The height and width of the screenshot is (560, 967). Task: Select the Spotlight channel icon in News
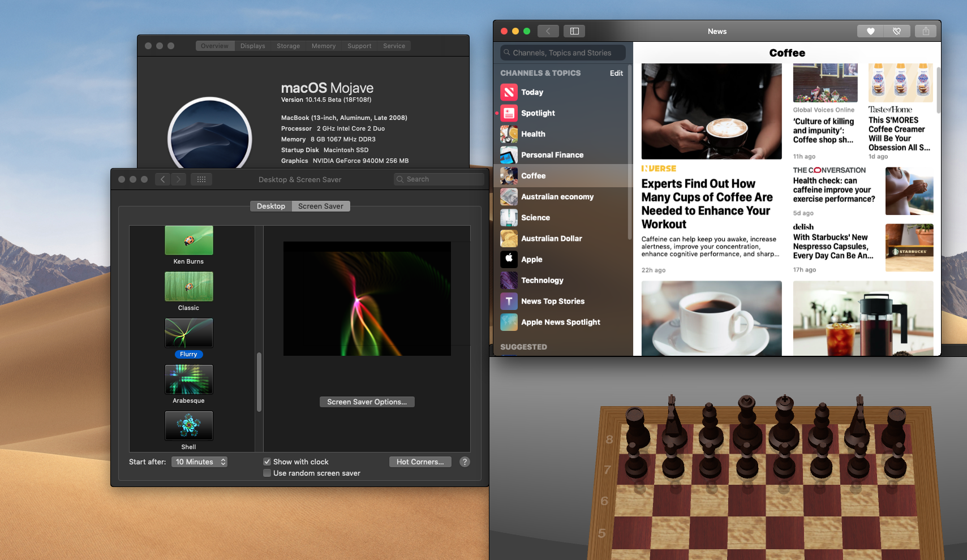pos(509,113)
